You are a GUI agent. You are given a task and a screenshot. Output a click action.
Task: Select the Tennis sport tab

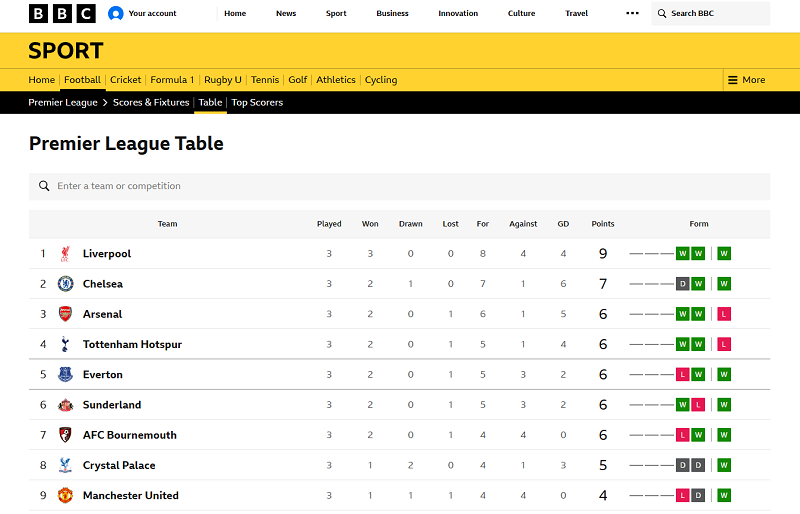(x=265, y=80)
